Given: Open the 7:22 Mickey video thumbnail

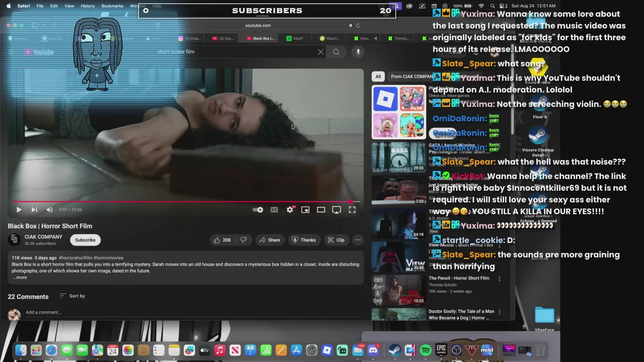Looking at the screenshot, I should 398,191.
